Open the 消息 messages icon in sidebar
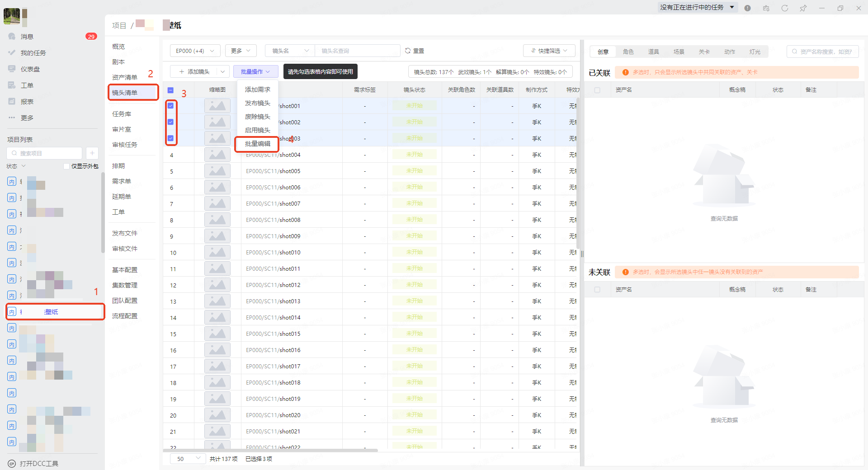The width and height of the screenshot is (868, 470). click(12, 37)
